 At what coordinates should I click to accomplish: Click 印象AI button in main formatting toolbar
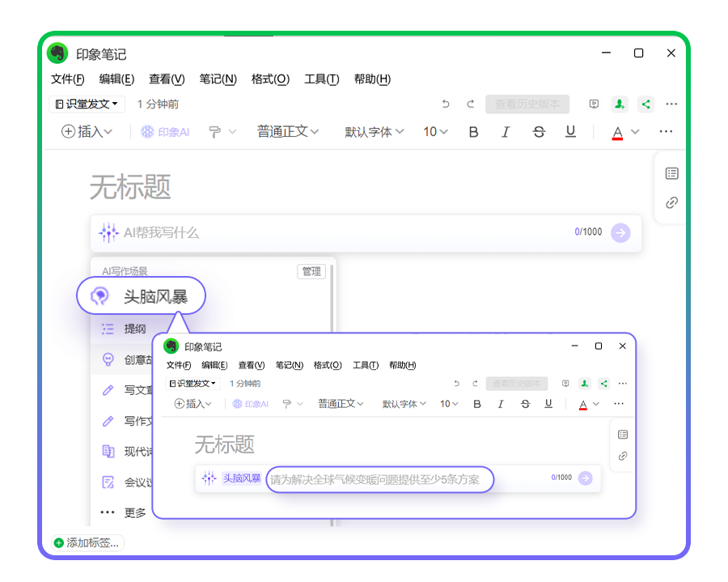pyautogui.click(x=166, y=133)
